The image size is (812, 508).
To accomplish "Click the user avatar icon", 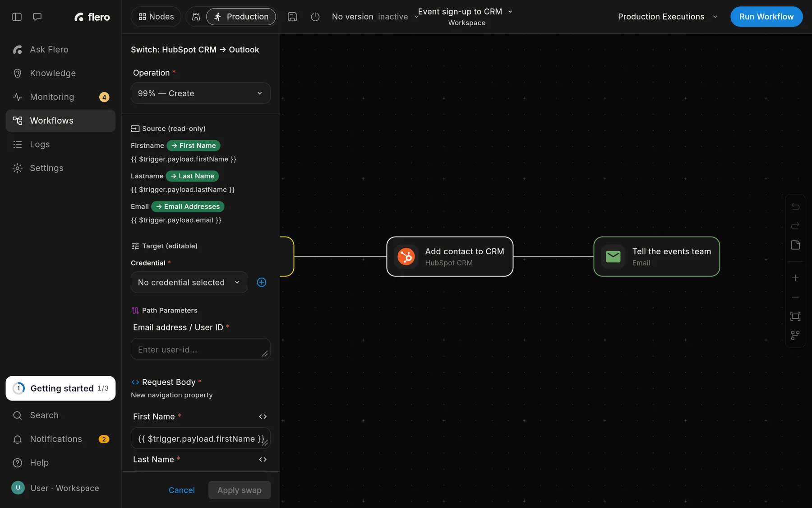I will [x=18, y=488].
